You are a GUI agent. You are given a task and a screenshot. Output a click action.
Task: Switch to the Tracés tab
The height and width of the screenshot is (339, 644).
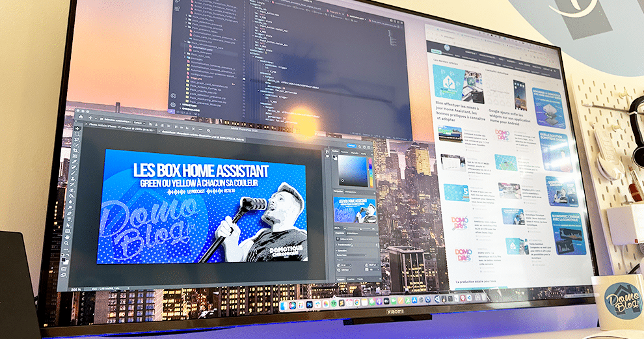(x=360, y=278)
